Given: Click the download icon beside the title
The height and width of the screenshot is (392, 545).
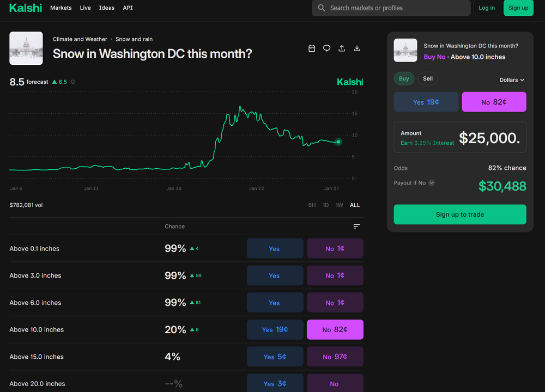Looking at the screenshot, I should (357, 48).
